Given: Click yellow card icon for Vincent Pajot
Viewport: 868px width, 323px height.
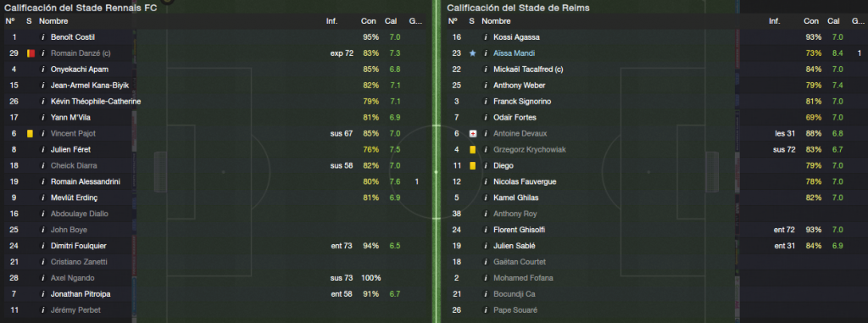Looking at the screenshot, I should [30, 133].
